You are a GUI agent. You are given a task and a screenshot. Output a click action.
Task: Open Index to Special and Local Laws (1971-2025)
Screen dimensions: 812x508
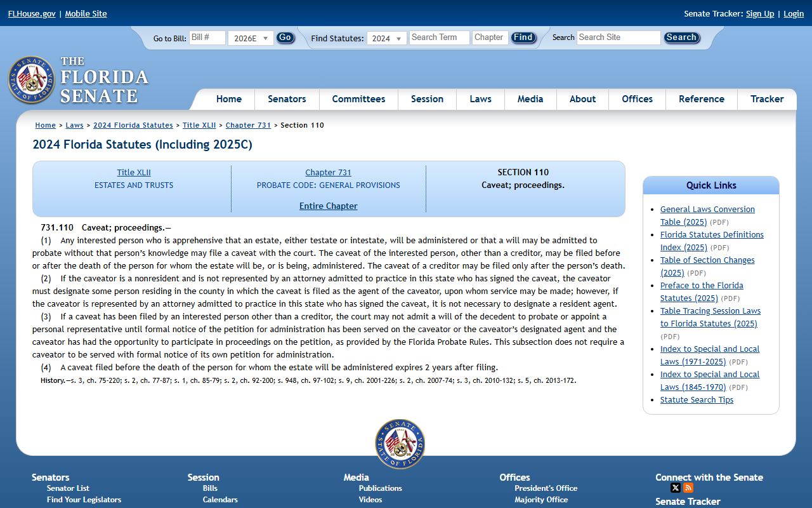click(x=710, y=355)
